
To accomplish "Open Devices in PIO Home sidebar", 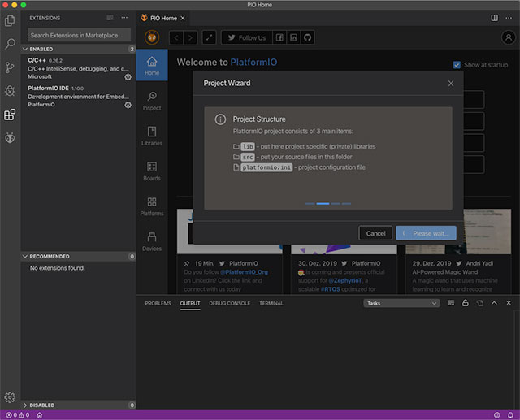I will (152, 241).
